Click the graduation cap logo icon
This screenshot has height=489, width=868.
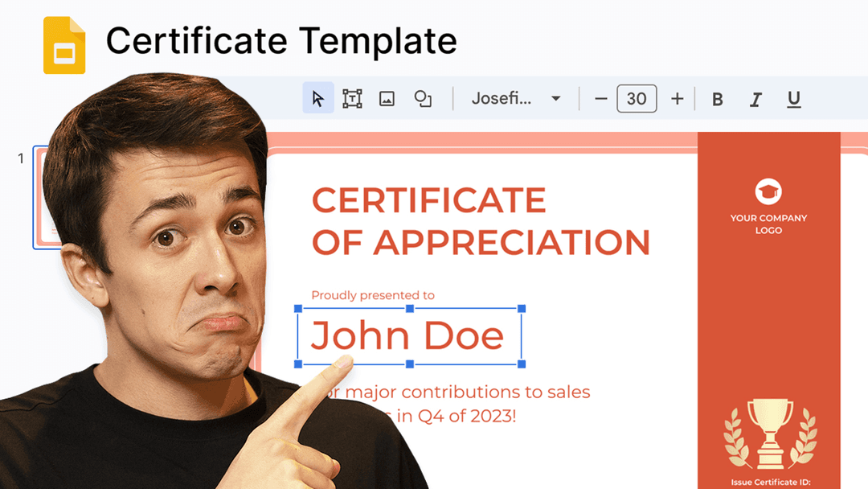click(x=768, y=191)
